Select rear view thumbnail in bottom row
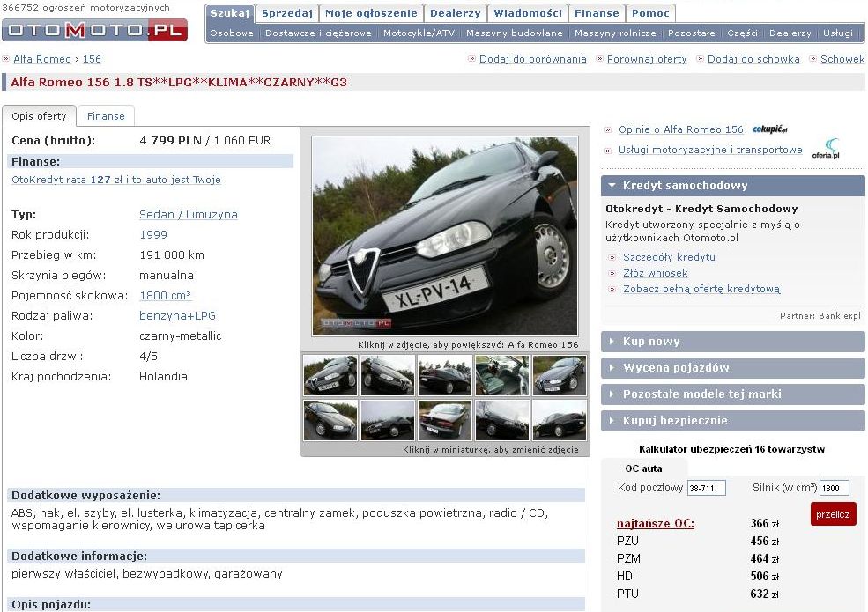Screen dimensions: 868x612 (x=445, y=421)
